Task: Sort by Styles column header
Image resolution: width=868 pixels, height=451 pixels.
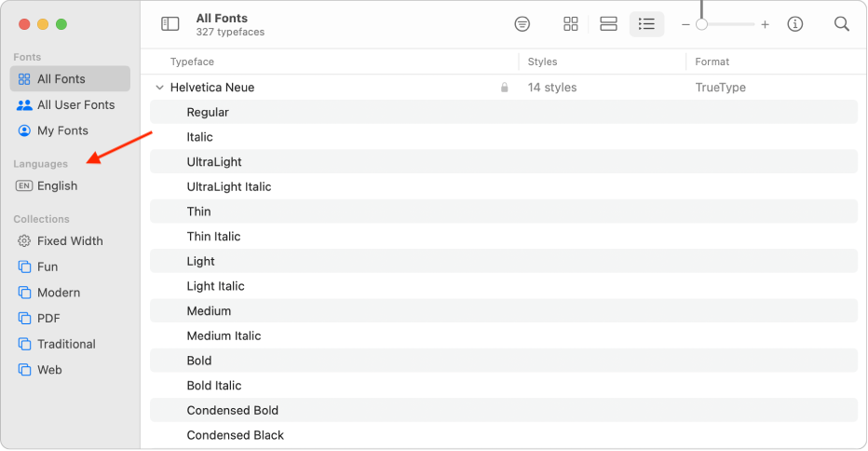Action: [x=542, y=61]
